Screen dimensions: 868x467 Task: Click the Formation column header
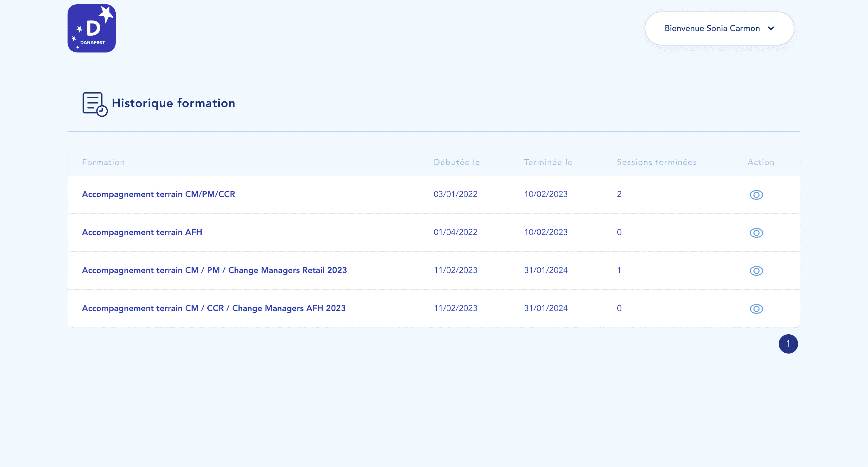[103, 162]
